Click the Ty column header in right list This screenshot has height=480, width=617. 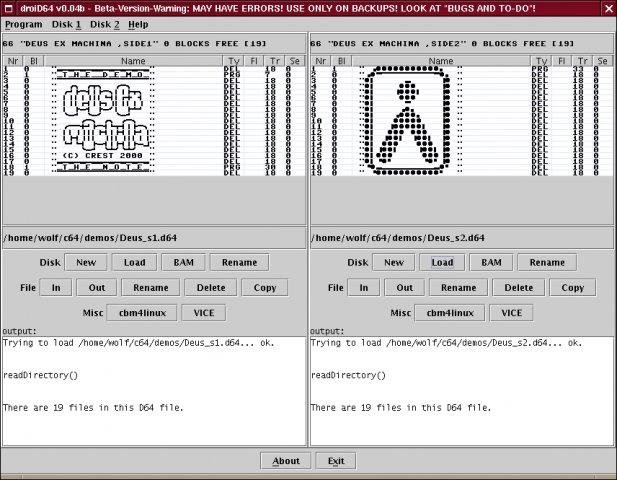coord(541,61)
